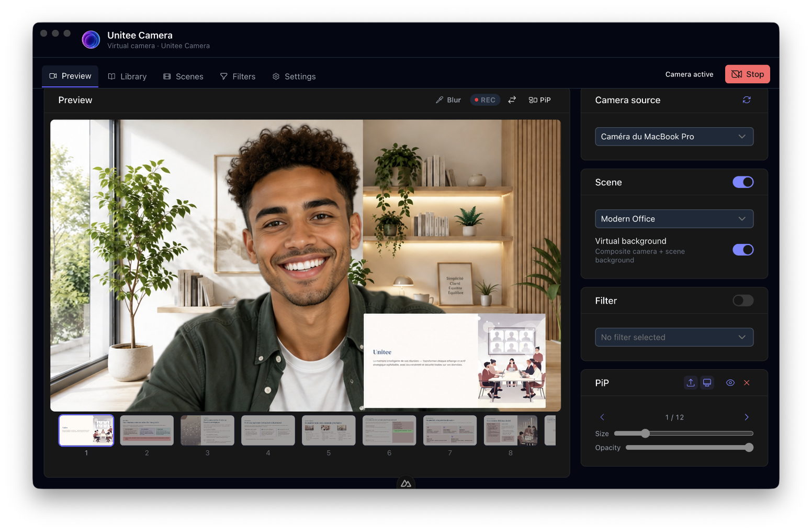
Task: Toggle PiP visibility eye icon
Action: (730, 383)
